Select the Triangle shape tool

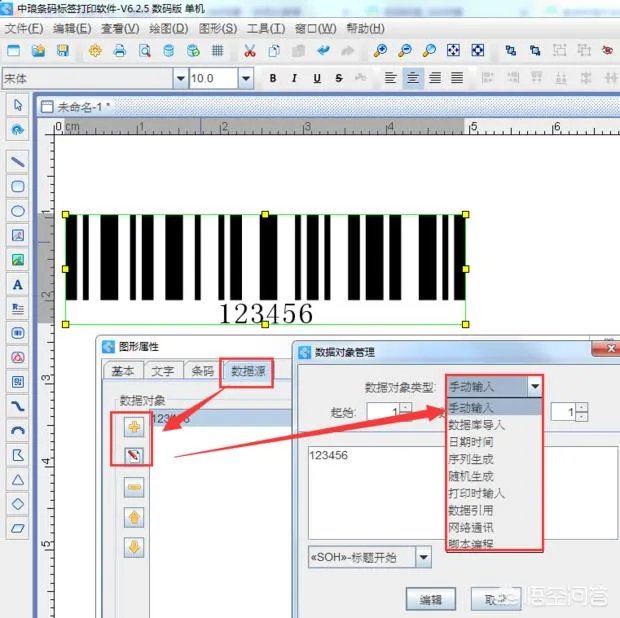pos(18,480)
